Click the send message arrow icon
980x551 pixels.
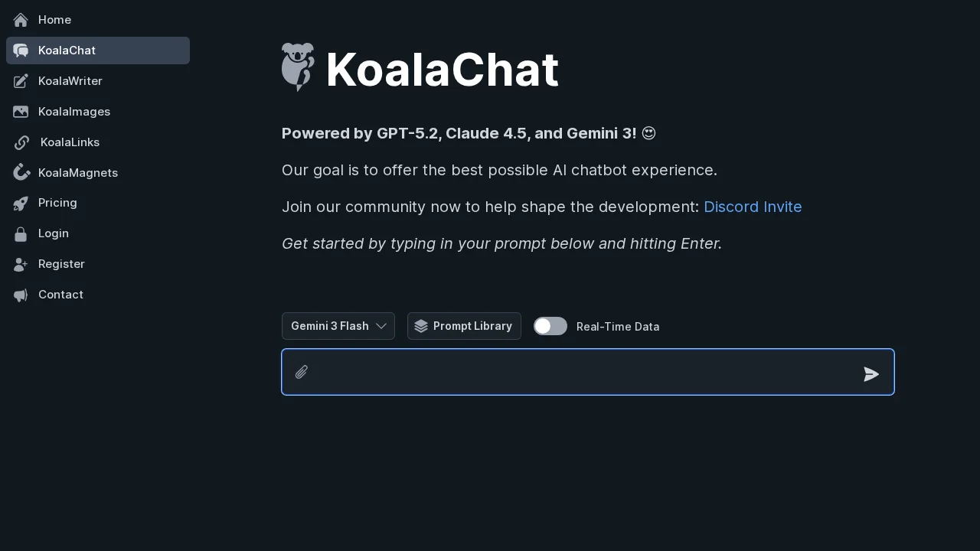(x=871, y=374)
